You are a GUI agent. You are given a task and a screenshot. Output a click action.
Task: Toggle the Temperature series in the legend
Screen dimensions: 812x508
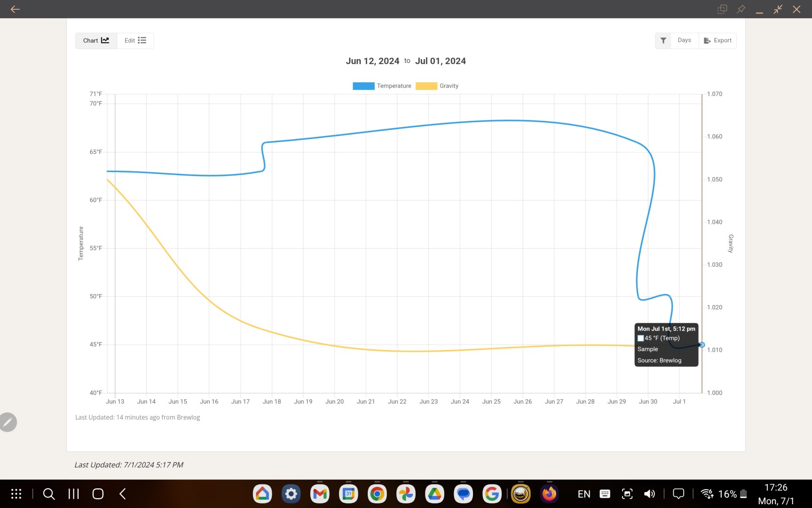click(x=394, y=86)
